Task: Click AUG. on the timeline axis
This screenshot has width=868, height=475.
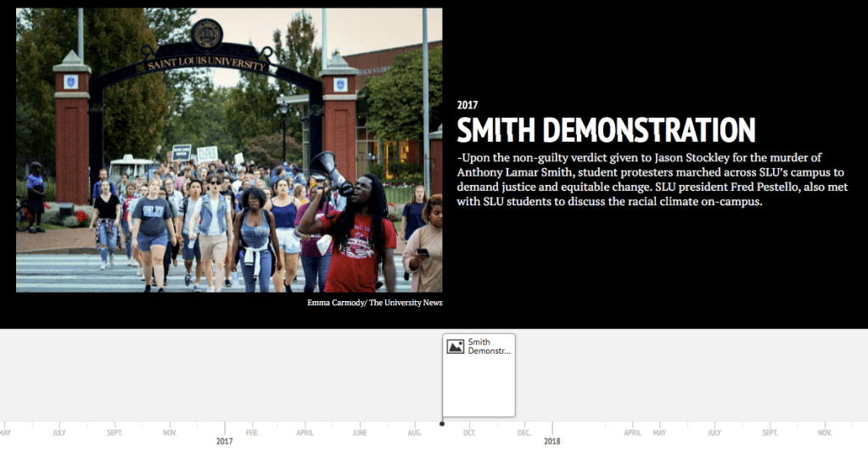Action: 414,433
